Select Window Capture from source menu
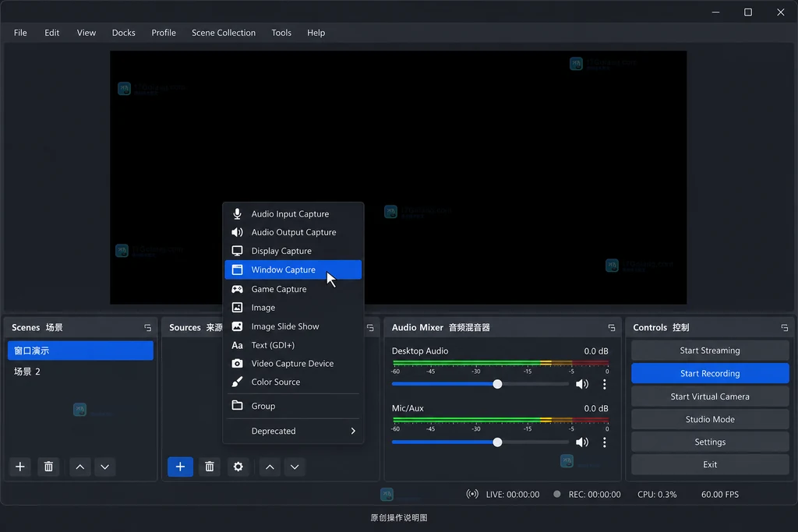 coord(293,270)
